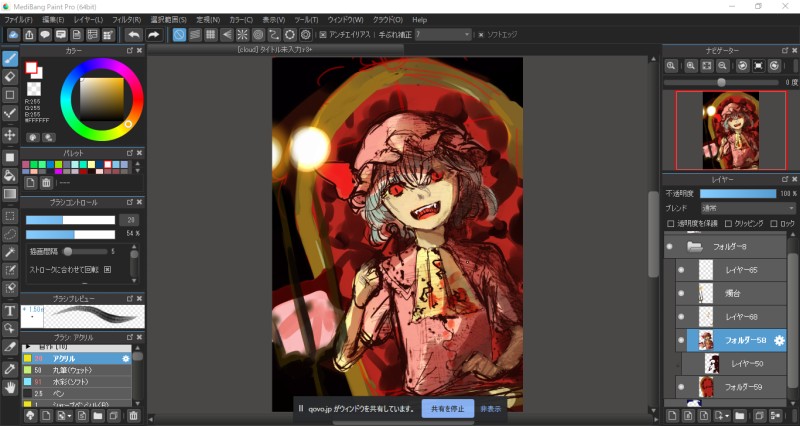Select the Lasso selection tool
This screenshot has width=800, height=426.
(x=10, y=234)
